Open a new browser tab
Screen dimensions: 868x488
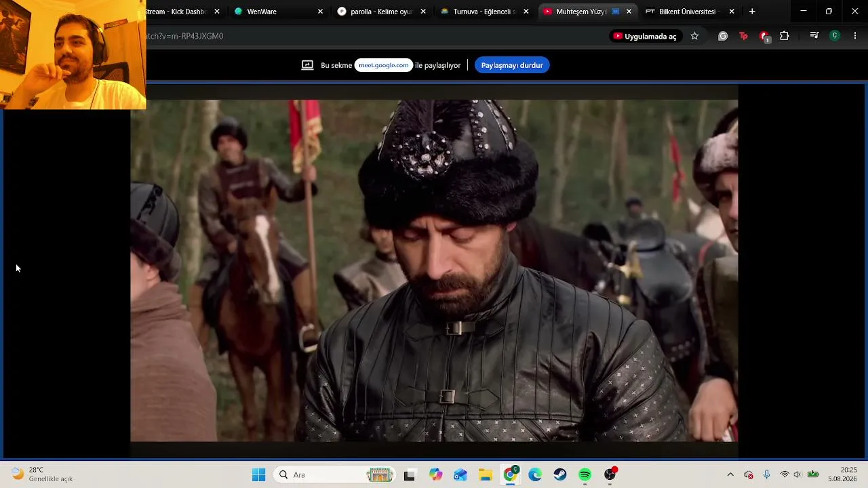(752, 12)
